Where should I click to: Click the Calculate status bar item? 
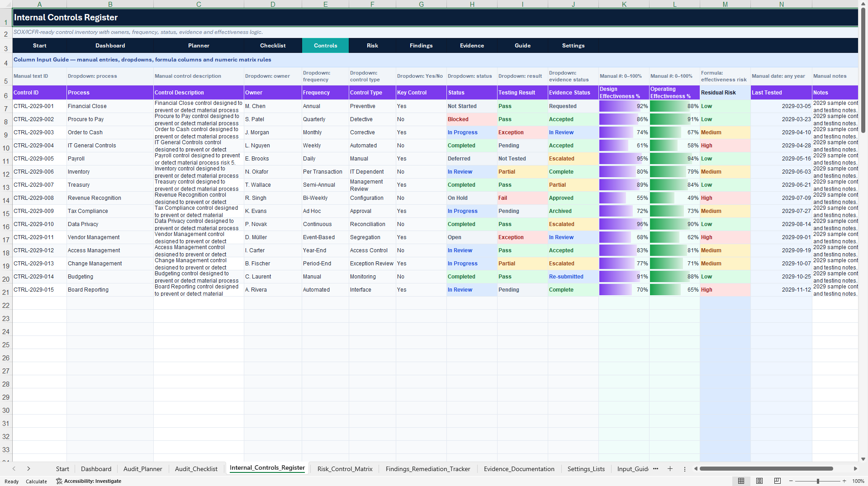(x=36, y=481)
